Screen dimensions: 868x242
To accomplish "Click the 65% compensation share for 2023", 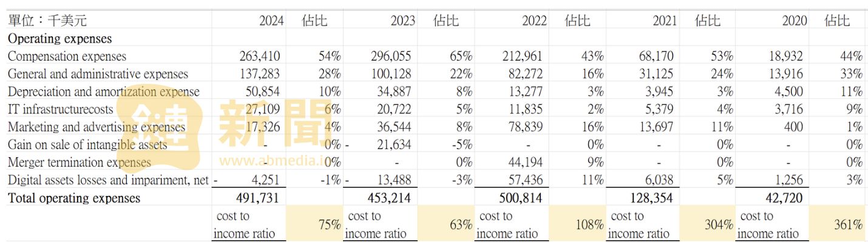I will point(461,56).
